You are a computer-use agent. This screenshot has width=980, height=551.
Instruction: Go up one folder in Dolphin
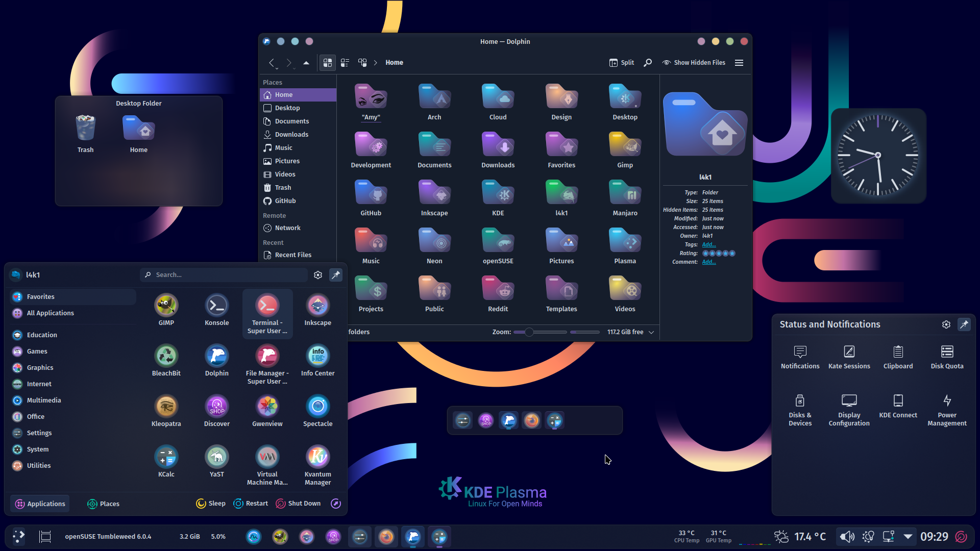click(306, 63)
